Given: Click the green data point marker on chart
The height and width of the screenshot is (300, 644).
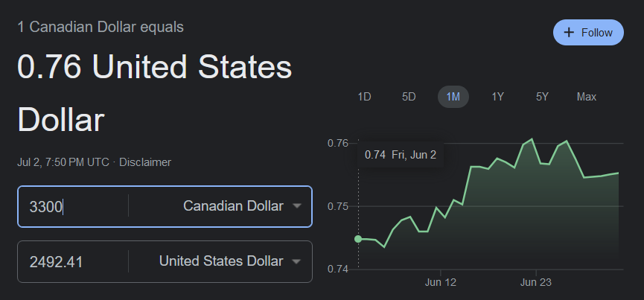Looking at the screenshot, I should [358, 239].
